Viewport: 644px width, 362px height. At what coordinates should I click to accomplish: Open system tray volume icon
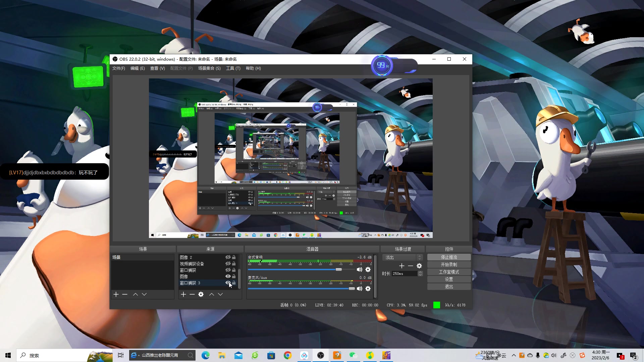click(554, 355)
